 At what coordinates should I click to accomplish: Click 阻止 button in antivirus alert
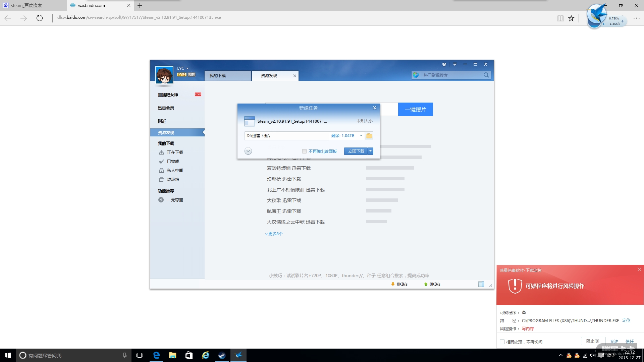pos(593,341)
